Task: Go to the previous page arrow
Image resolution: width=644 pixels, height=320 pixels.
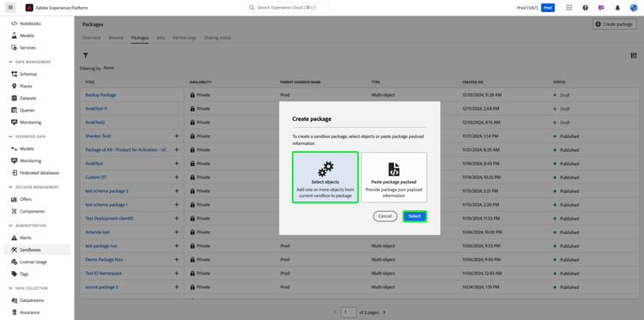Action: coord(335,312)
